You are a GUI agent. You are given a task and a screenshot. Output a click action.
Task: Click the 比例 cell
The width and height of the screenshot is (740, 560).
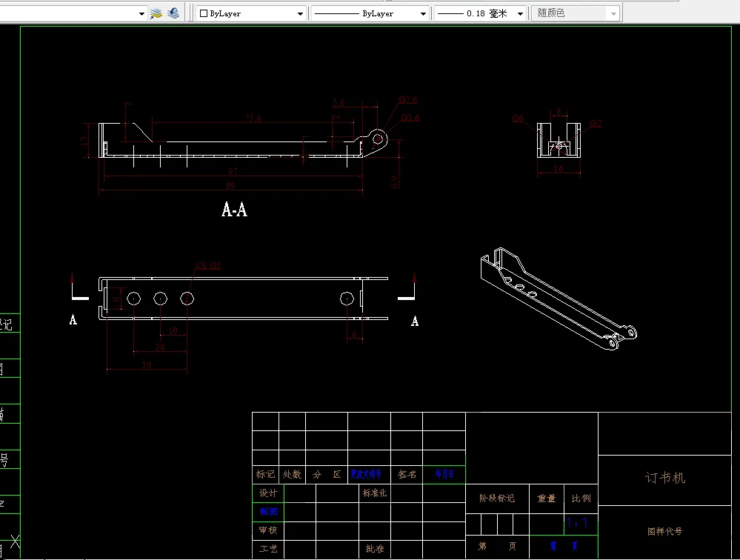tap(581, 499)
